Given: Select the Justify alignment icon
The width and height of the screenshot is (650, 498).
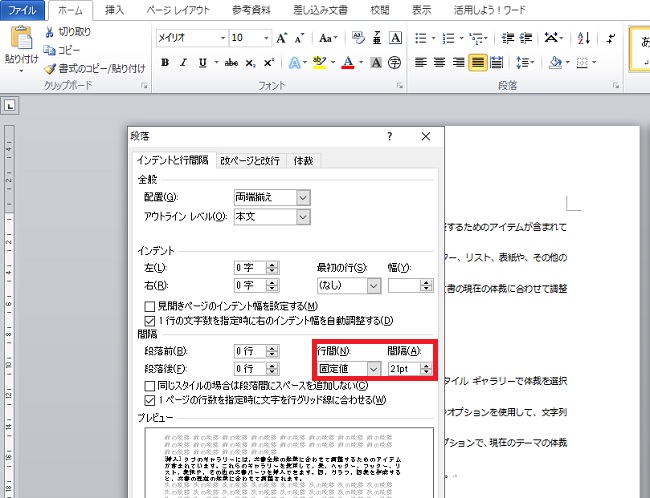Looking at the screenshot, I should [x=477, y=62].
